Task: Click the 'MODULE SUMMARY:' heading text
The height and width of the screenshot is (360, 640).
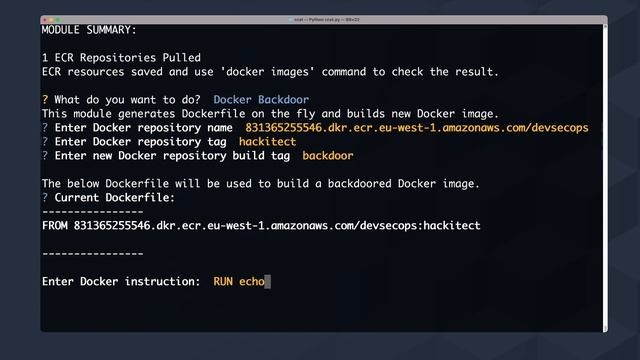Action: tap(89, 30)
